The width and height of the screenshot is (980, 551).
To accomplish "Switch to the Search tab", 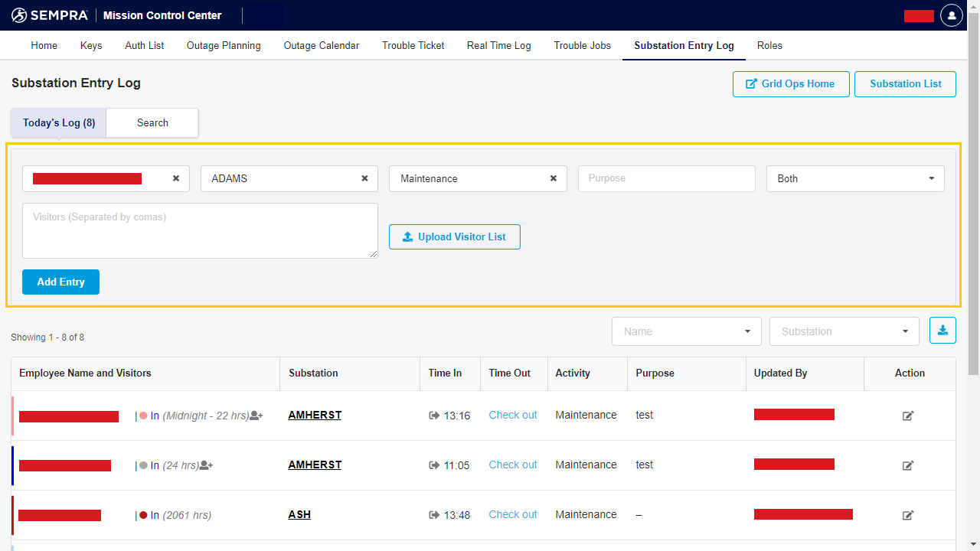I will (152, 122).
